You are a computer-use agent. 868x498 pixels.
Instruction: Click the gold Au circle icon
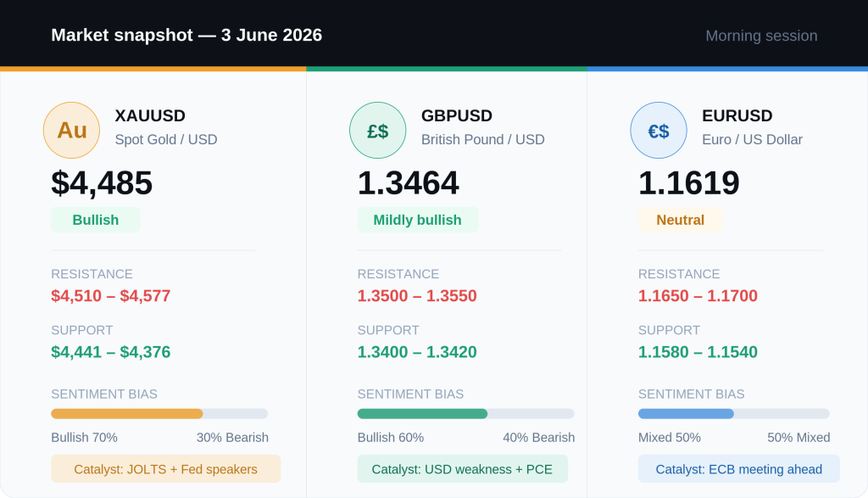point(71,130)
